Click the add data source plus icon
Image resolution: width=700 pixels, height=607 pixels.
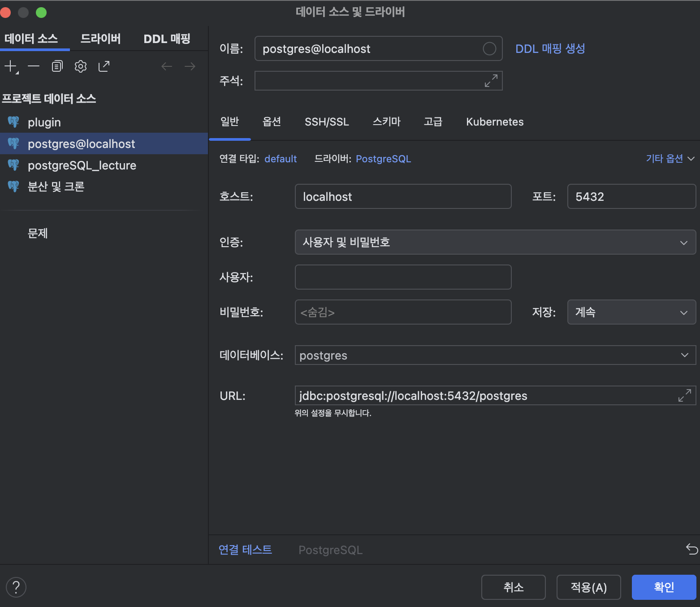click(x=11, y=66)
